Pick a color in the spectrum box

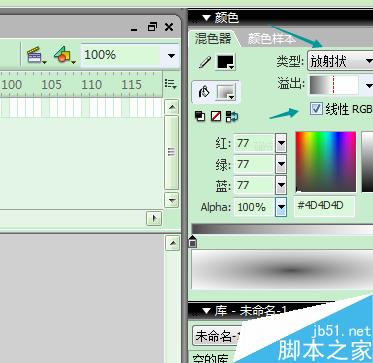pyautogui.click(x=326, y=162)
